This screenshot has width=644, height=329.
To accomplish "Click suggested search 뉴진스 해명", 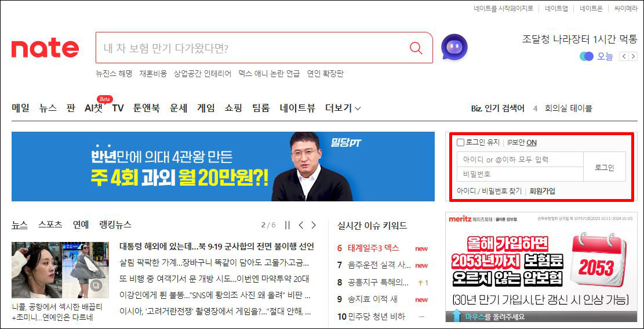I will pyautogui.click(x=114, y=74).
